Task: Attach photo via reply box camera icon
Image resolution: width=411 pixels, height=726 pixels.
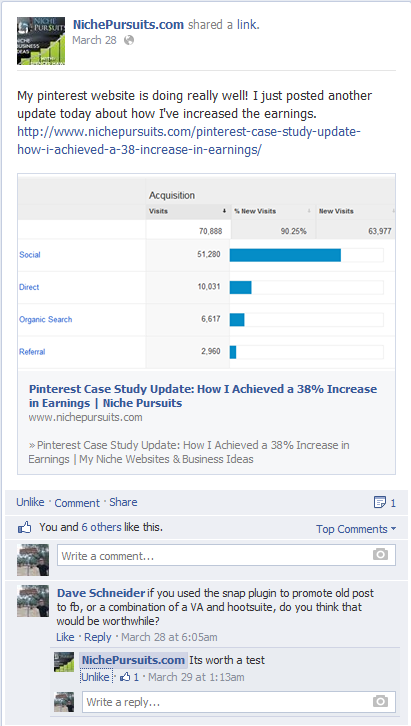Action: (x=380, y=701)
